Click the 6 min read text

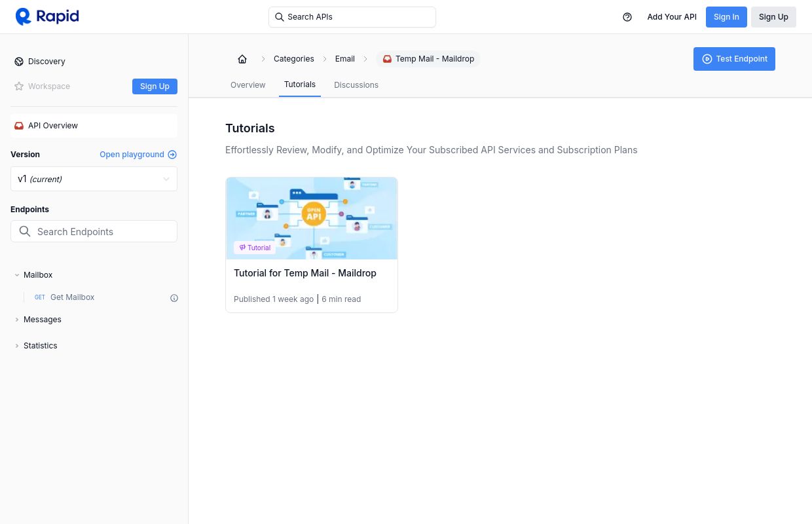tap(341, 299)
